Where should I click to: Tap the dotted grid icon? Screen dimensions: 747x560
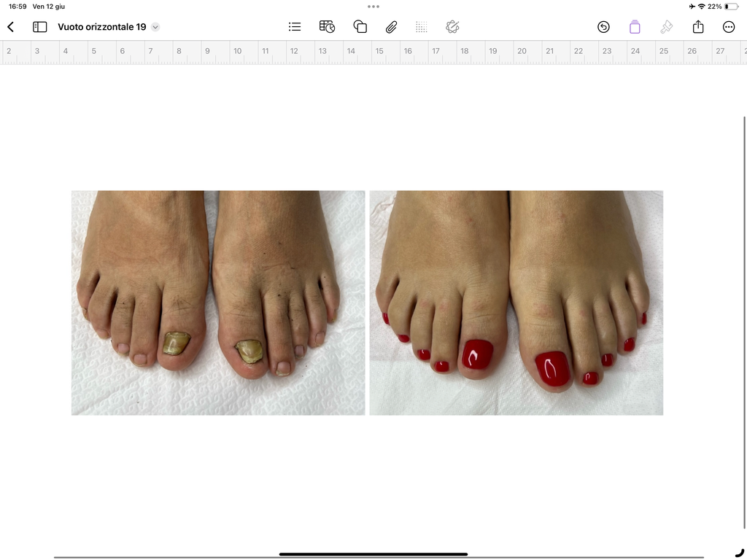421,27
